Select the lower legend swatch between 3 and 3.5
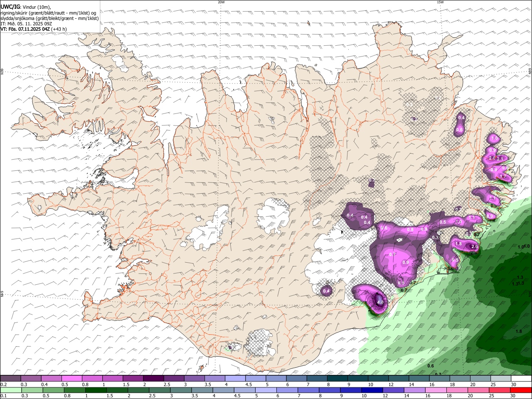The height and width of the screenshot is (399, 532). point(180,390)
